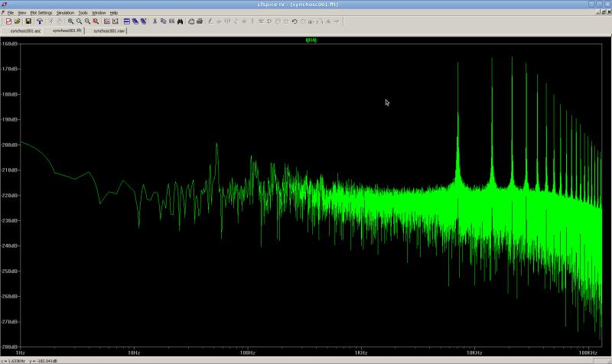Open a file with the folder icon
Screen dimensions: 612x364
coord(17,21)
